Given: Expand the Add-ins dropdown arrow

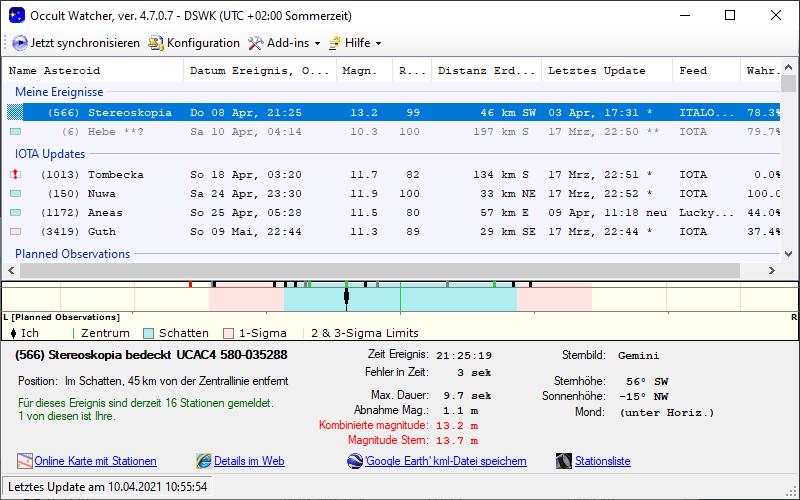Looking at the screenshot, I should click(317, 44).
